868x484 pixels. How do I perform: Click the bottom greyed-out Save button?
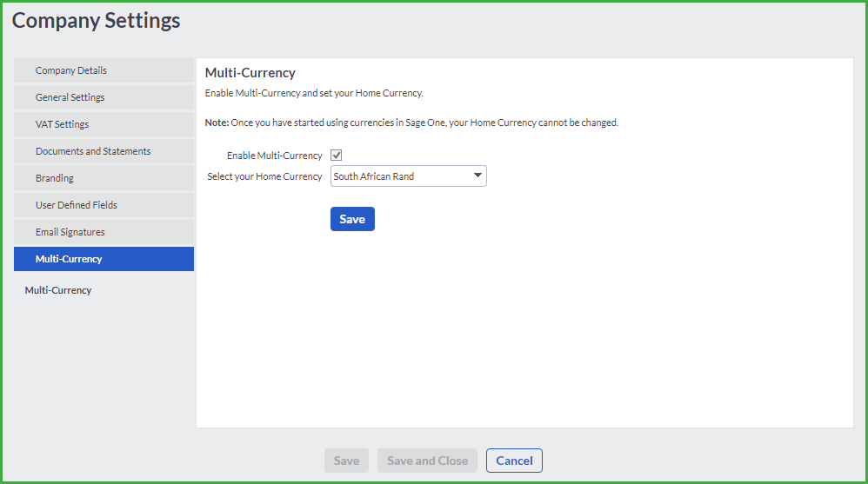pyautogui.click(x=346, y=461)
